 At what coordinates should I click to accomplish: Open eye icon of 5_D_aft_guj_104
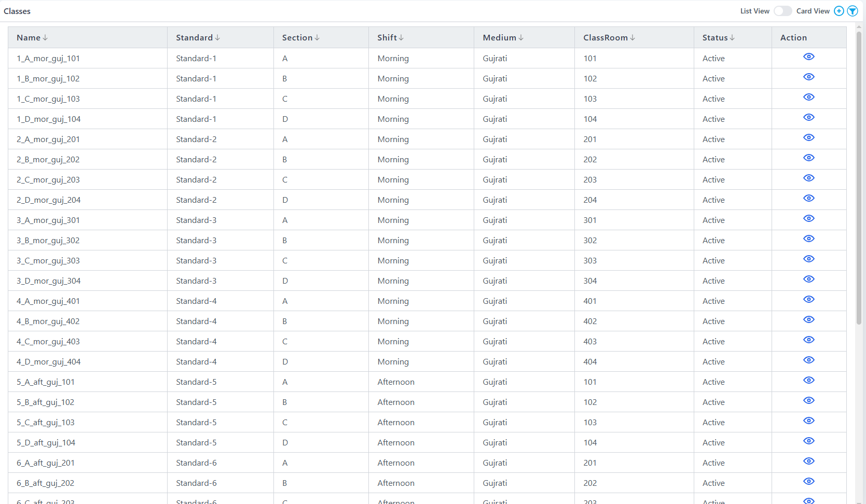pos(808,441)
